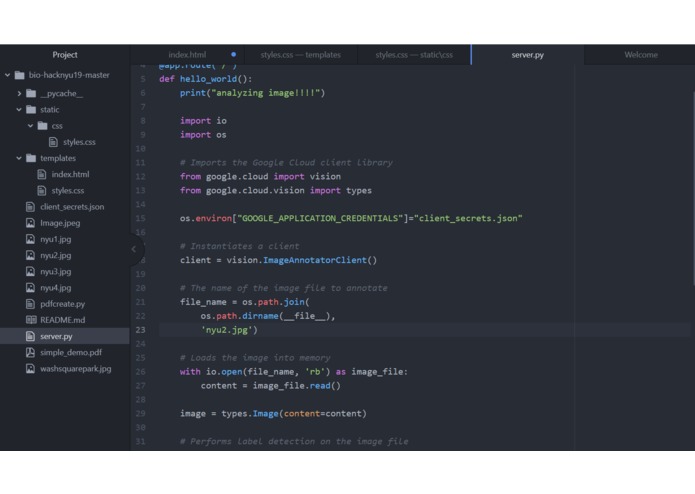Click the nyu1.jpg image icon

click(30, 239)
